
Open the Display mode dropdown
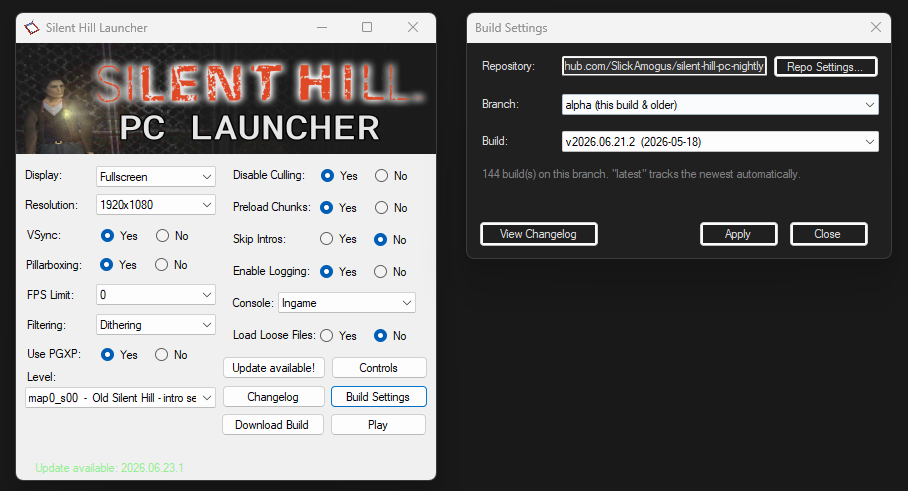[x=156, y=177]
